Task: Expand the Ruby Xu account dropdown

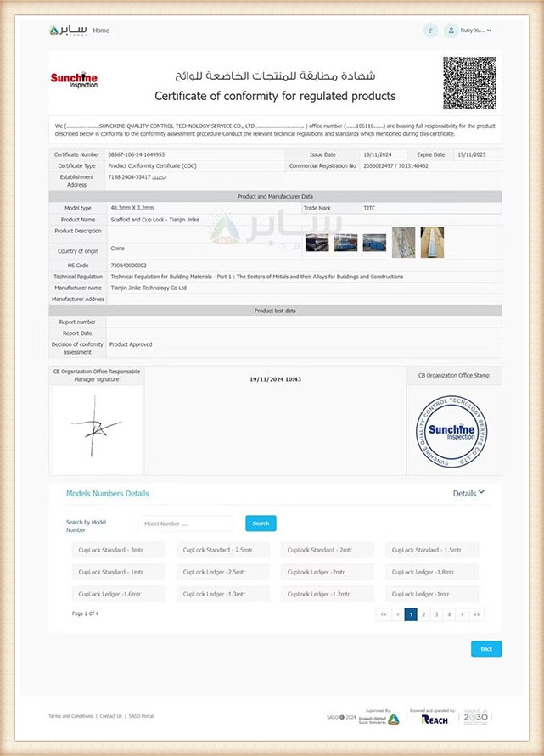Action: (475, 31)
